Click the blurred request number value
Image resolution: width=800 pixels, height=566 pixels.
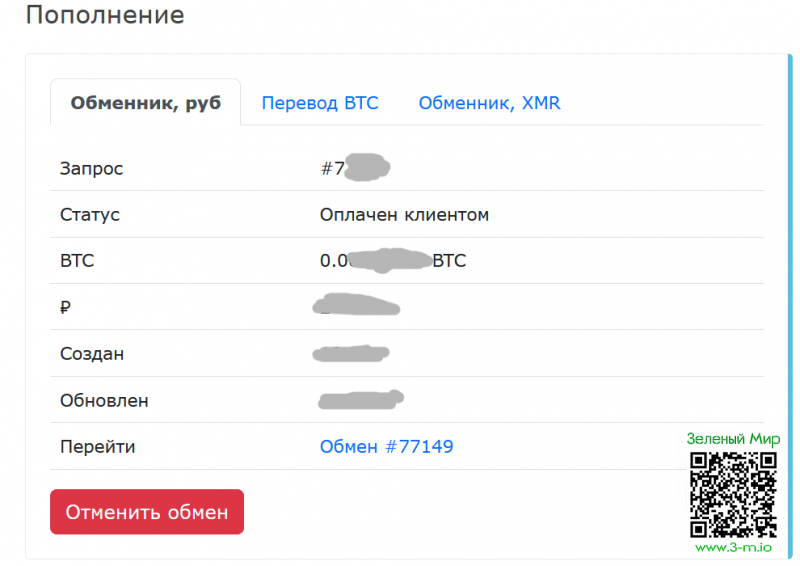tap(356, 168)
